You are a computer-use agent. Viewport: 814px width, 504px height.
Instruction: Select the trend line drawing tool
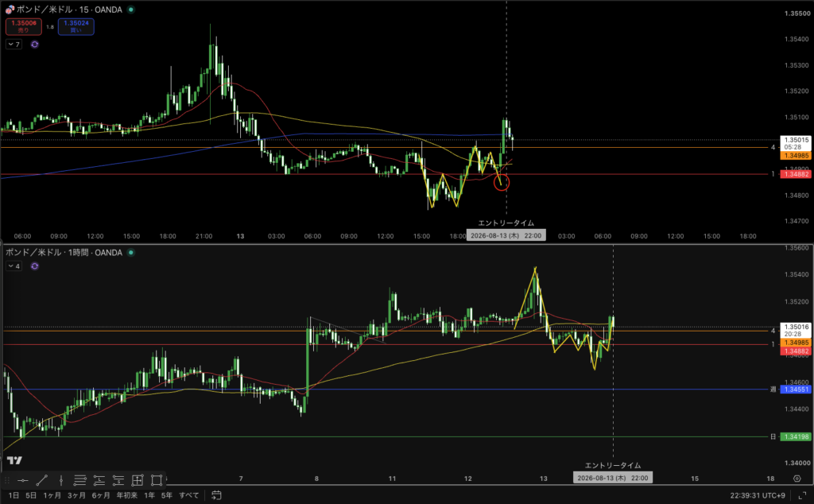[x=42, y=480]
